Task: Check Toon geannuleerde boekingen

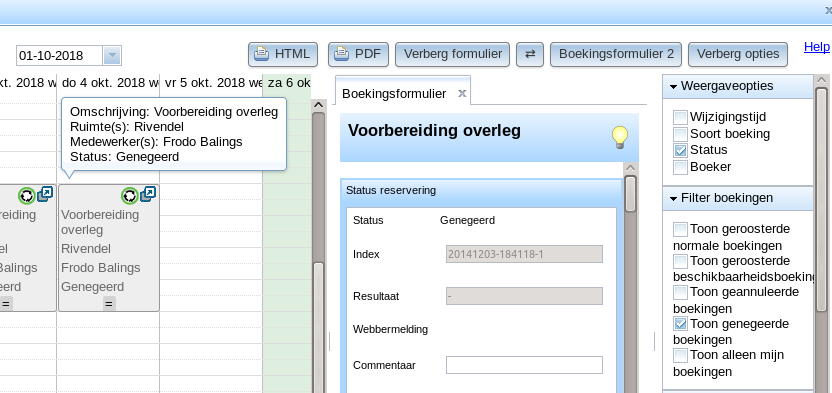Action: (680, 292)
